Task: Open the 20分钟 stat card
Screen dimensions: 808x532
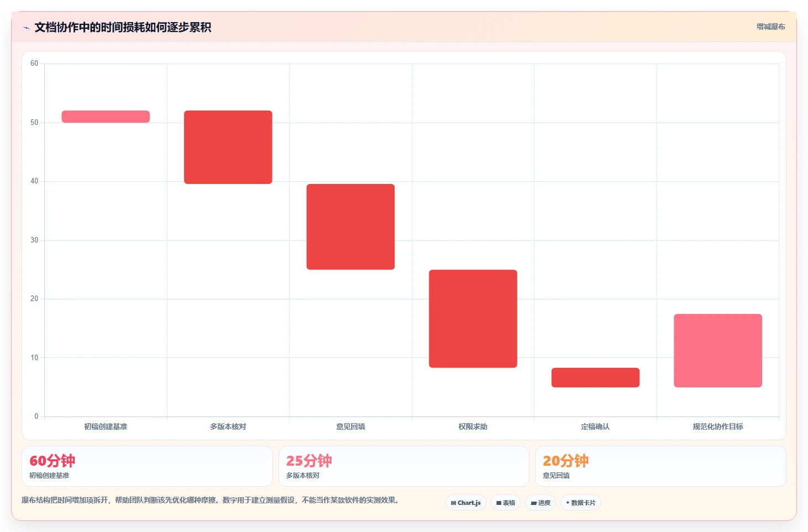Action: (660, 466)
